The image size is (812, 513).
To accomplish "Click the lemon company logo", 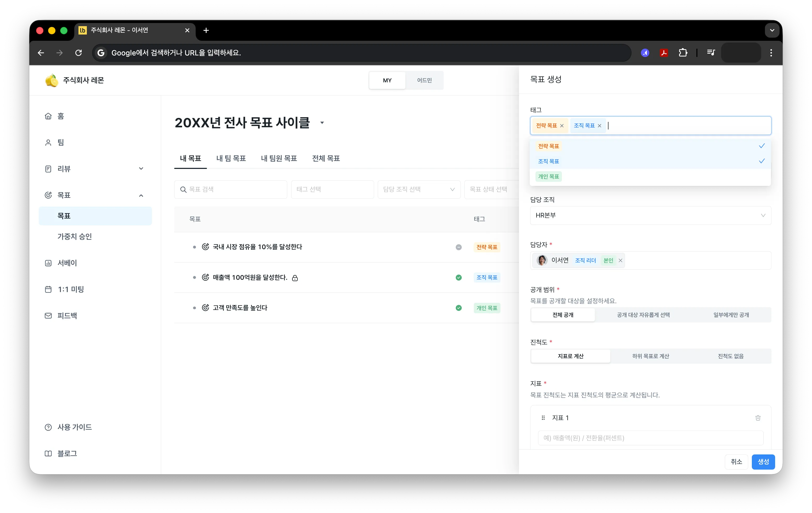I will pyautogui.click(x=52, y=80).
